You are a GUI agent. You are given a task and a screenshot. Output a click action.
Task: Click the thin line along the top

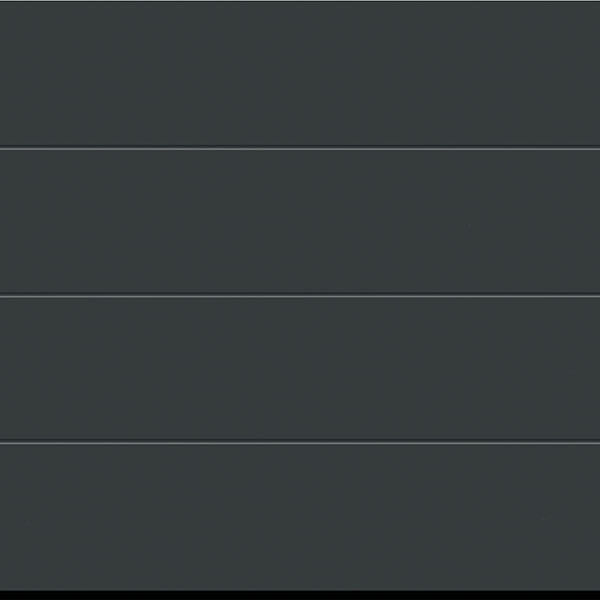(300, 2)
